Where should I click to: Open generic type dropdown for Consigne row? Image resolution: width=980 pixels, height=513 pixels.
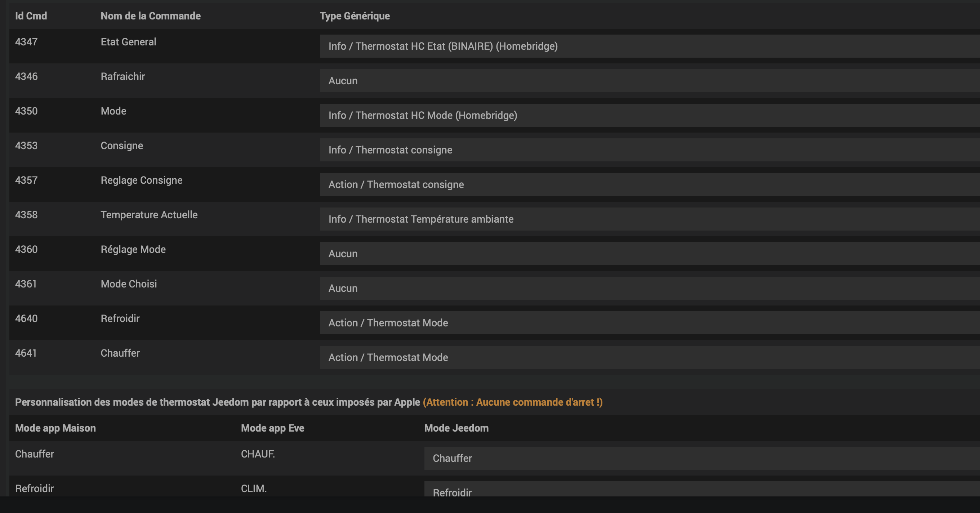coord(650,150)
